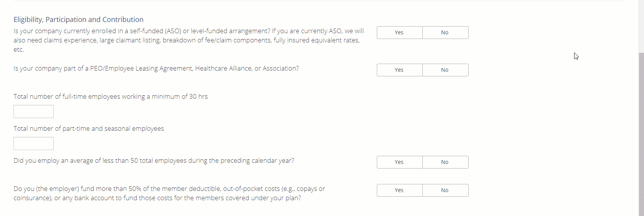Select Yes for self-funded ASO enrollment question

tap(400, 33)
